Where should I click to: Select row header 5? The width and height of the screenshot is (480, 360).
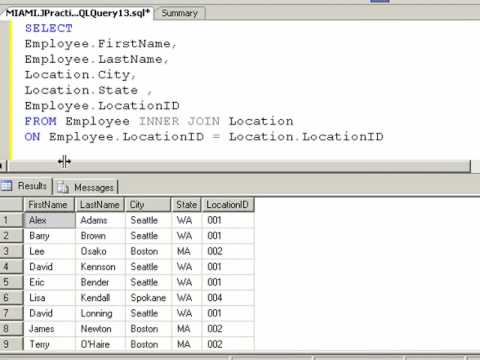tap(11, 282)
